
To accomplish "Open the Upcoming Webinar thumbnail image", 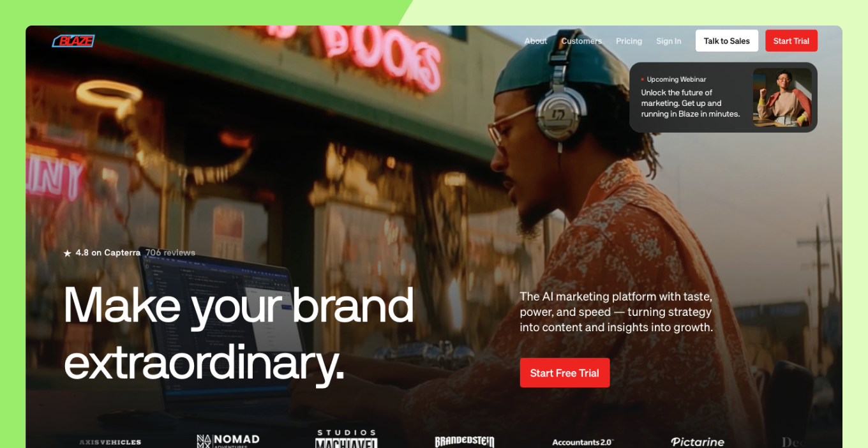I will coord(782,98).
